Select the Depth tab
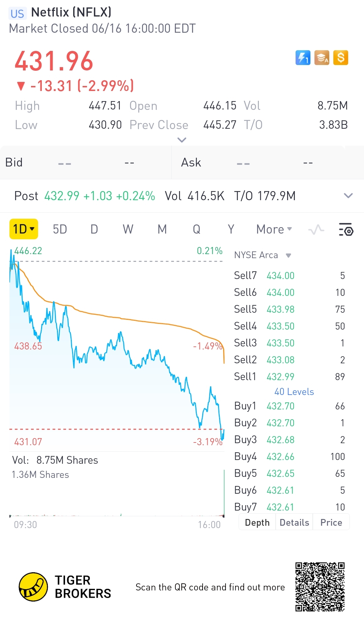 point(257,522)
